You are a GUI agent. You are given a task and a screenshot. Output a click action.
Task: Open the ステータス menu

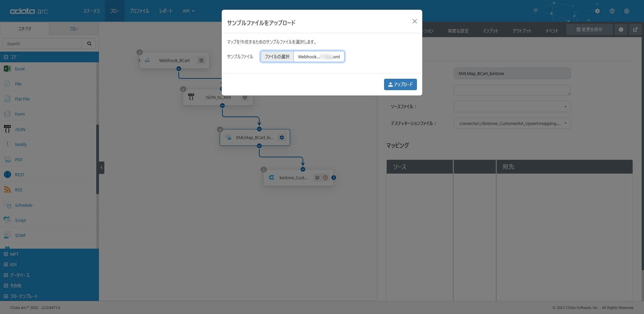point(92,11)
